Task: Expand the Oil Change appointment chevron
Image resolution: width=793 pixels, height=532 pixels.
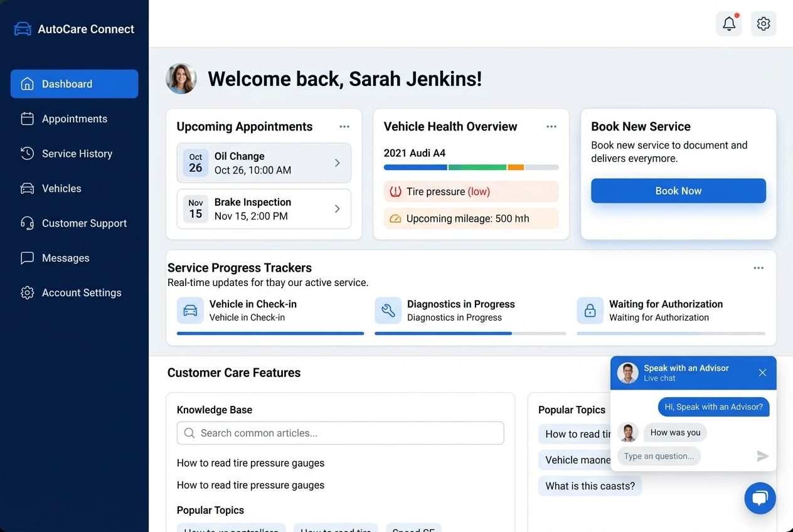Action: pyautogui.click(x=337, y=163)
